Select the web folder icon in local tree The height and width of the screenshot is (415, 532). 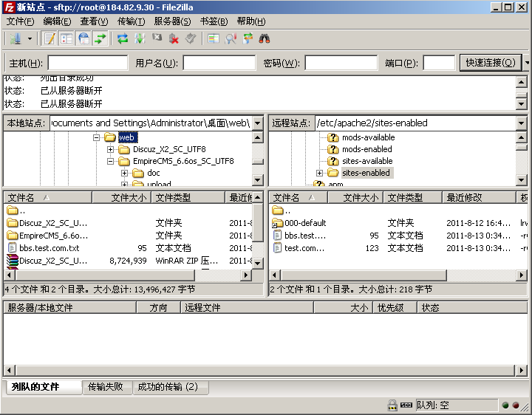click(x=110, y=137)
